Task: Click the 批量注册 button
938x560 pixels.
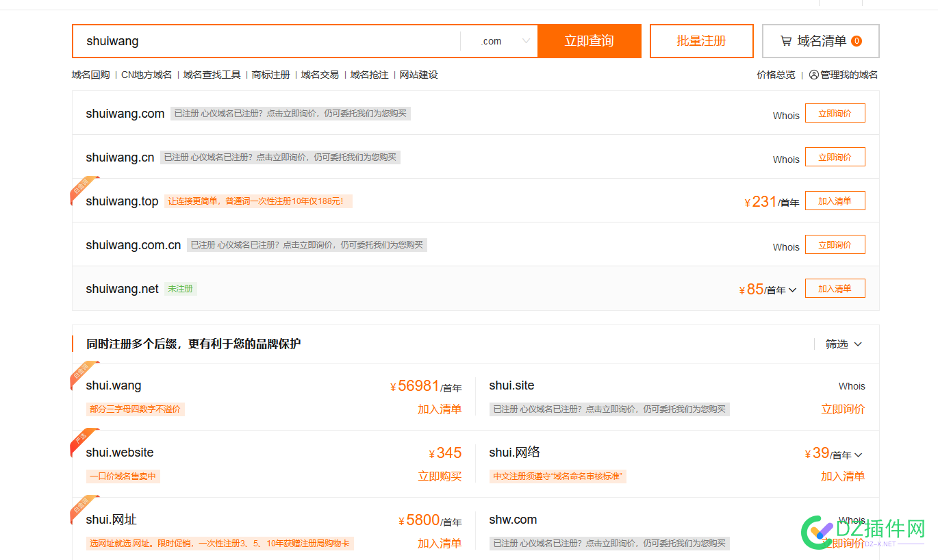Action: coord(701,41)
